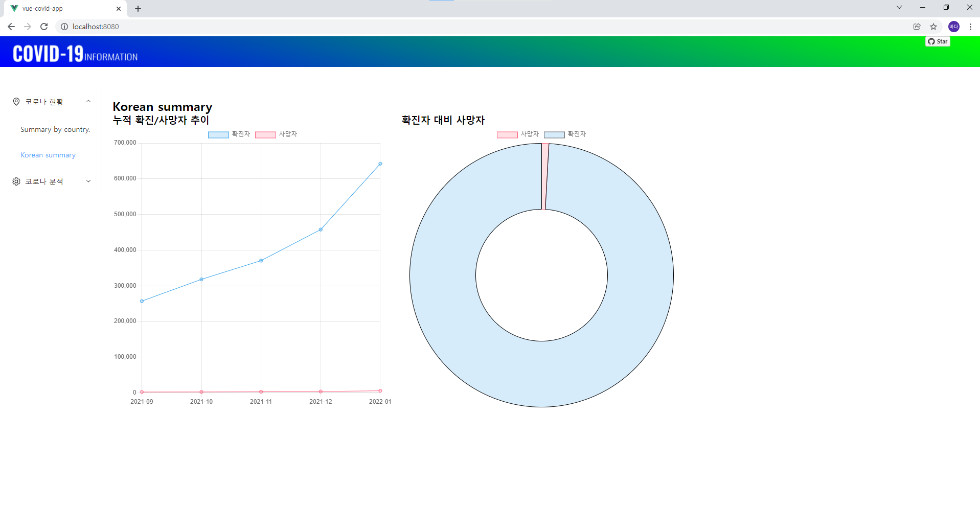The image size is (980, 530).
Task: Expand the 코로나 분석 section
Action: (88, 181)
